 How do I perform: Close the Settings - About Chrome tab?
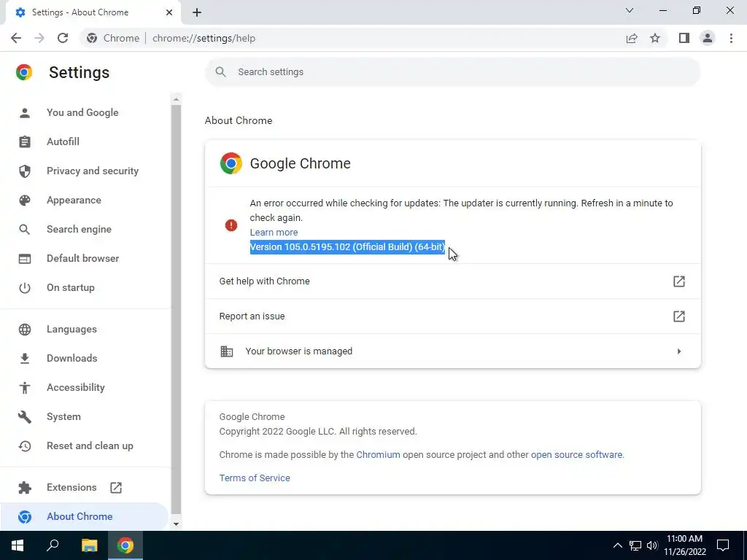(x=169, y=12)
